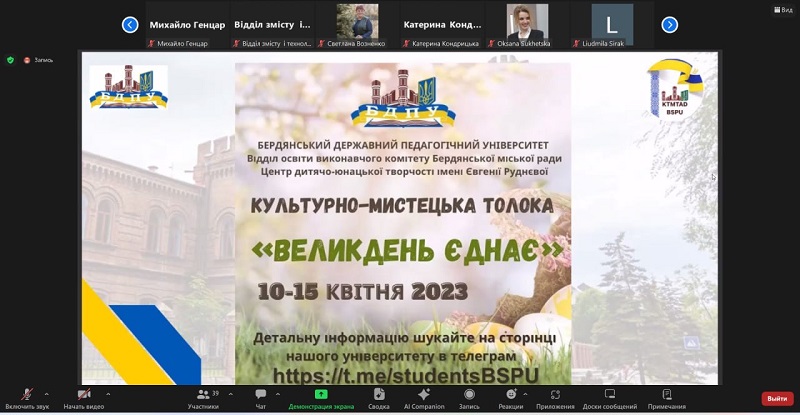Expand arrow next to Реакции
Image resolution: width=800 pixels, height=415 pixels.
525,394
